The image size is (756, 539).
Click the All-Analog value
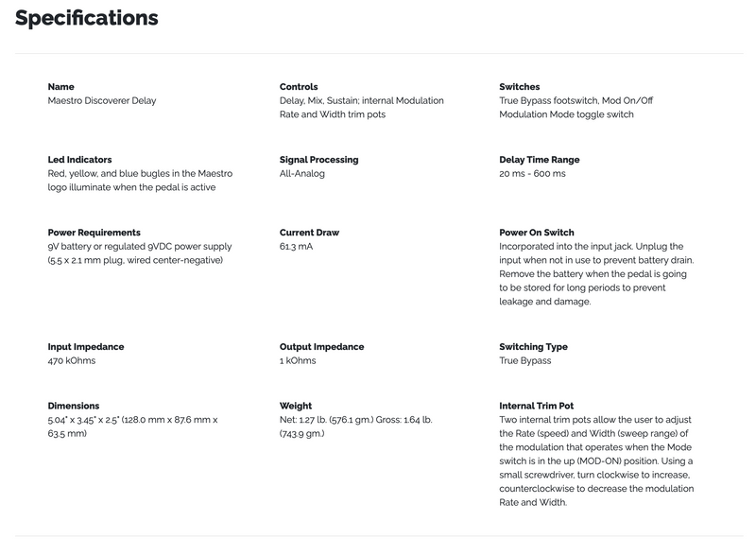pyautogui.click(x=302, y=174)
